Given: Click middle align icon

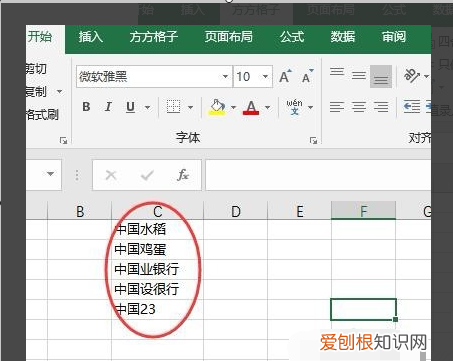Looking at the screenshot, I should 359,76.
